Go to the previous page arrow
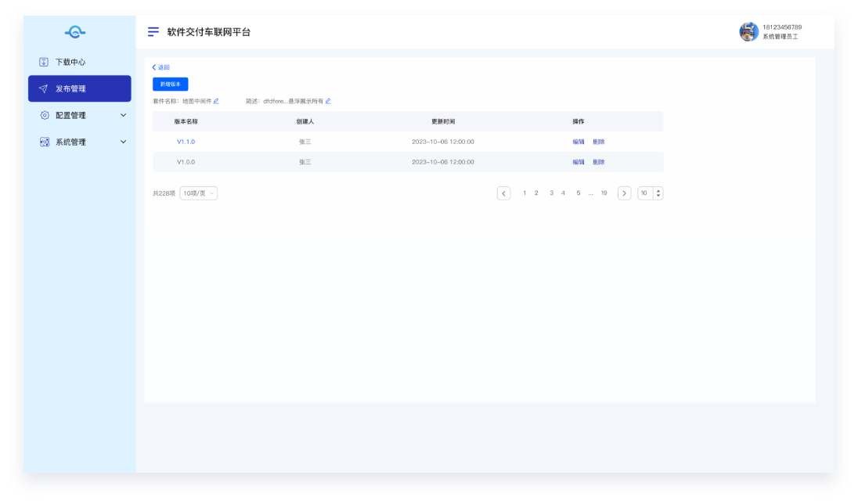The height and width of the screenshot is (504, 858). 504,193
